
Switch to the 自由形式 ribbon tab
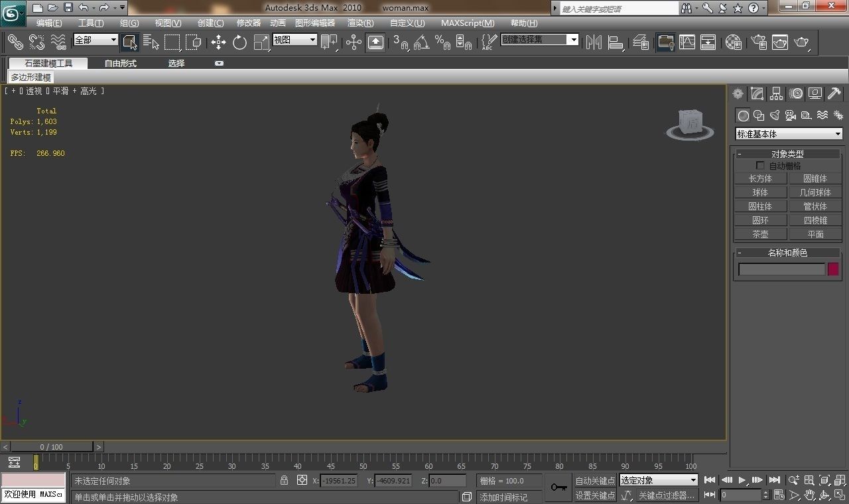[x=121, y=64]
